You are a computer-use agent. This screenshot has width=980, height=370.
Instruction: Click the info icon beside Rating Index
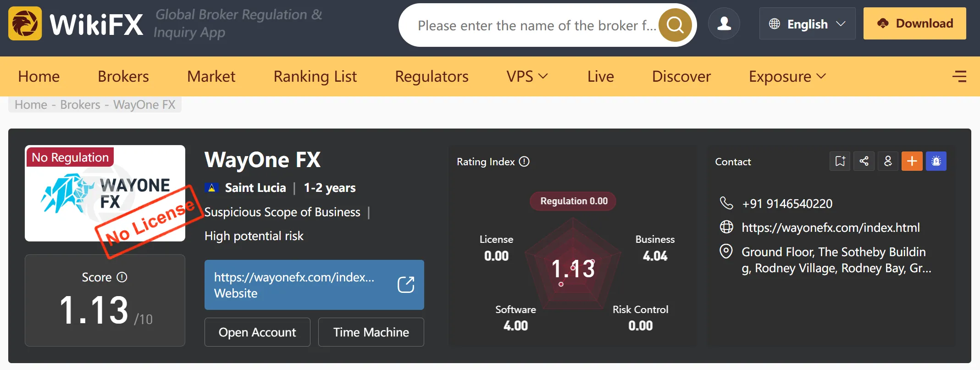click(x=524, y=162)
